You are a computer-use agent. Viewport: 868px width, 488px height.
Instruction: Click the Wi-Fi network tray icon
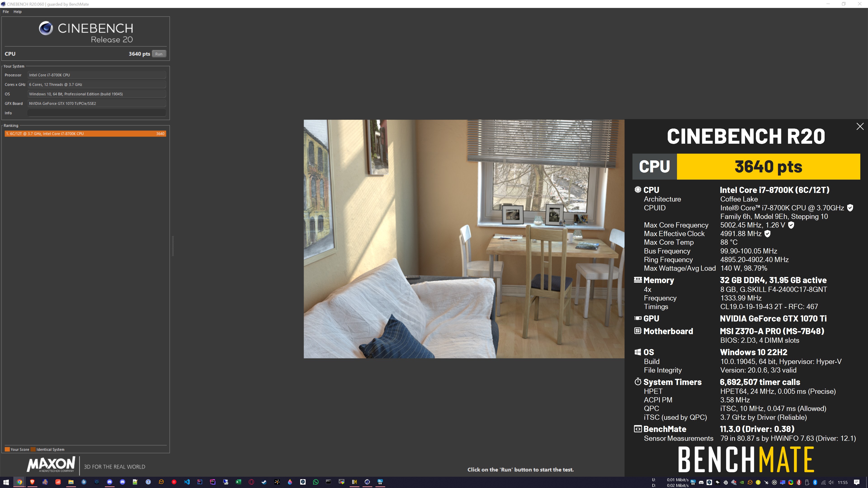(x=823, y=482)
